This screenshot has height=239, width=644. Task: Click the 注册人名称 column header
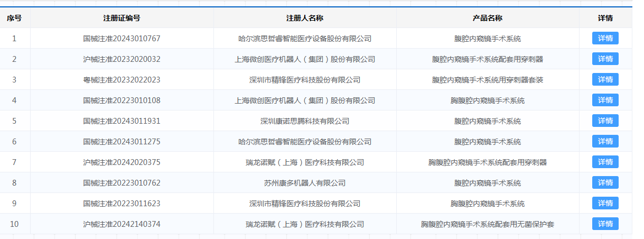click(305, 18)
